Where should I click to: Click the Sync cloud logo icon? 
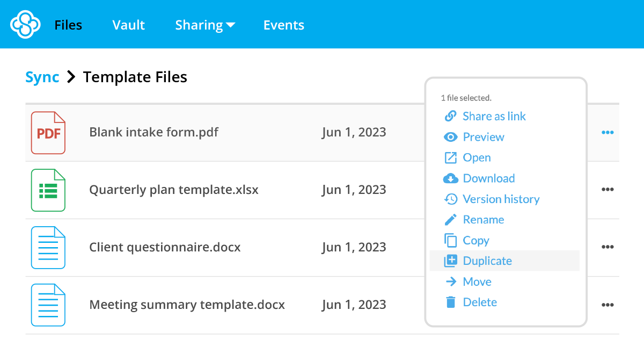pos(26,24)
